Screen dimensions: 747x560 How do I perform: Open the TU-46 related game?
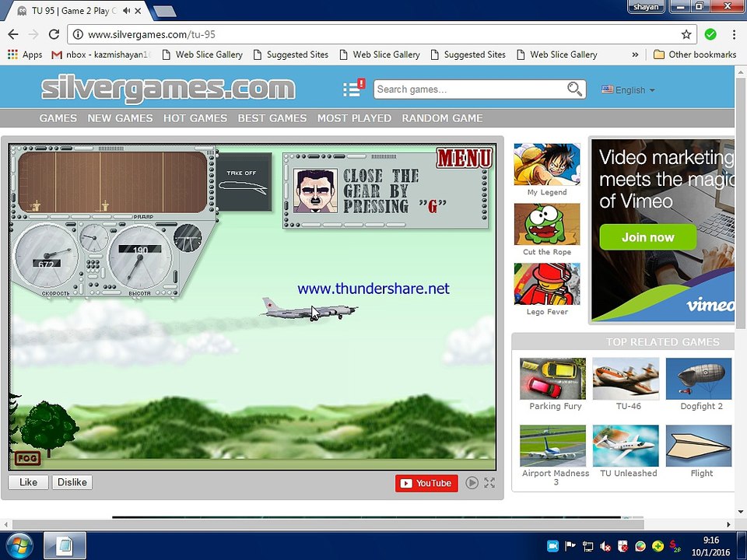click(x=626, y=379)
